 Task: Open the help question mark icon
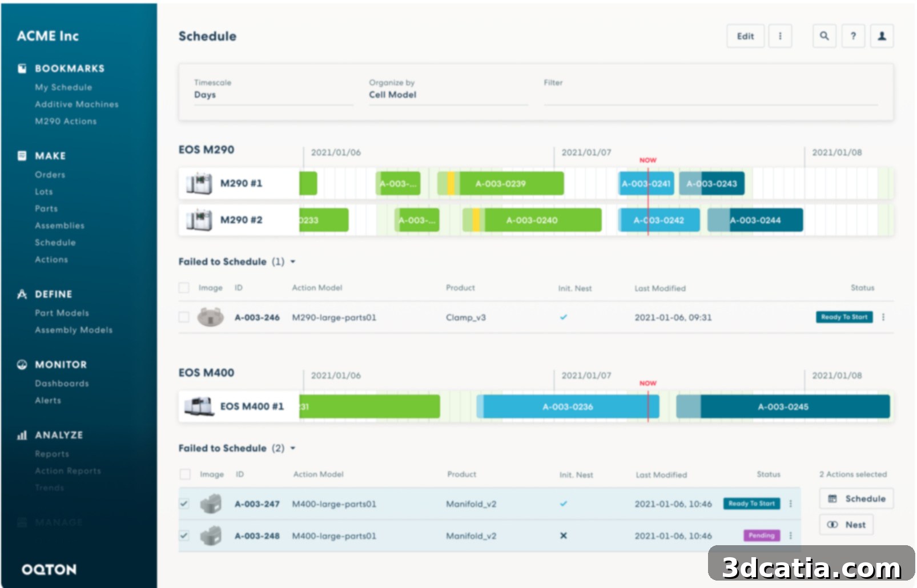pos(853,36)
